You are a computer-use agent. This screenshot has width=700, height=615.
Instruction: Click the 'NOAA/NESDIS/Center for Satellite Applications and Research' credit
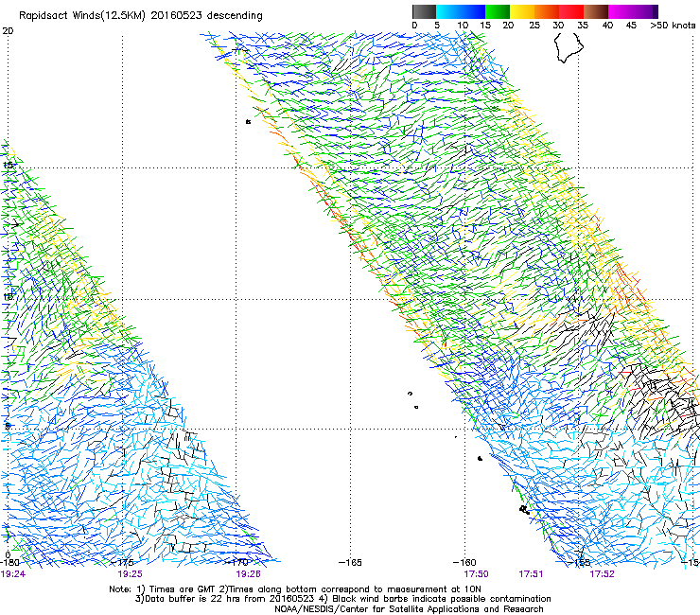[x=409, y=609]
